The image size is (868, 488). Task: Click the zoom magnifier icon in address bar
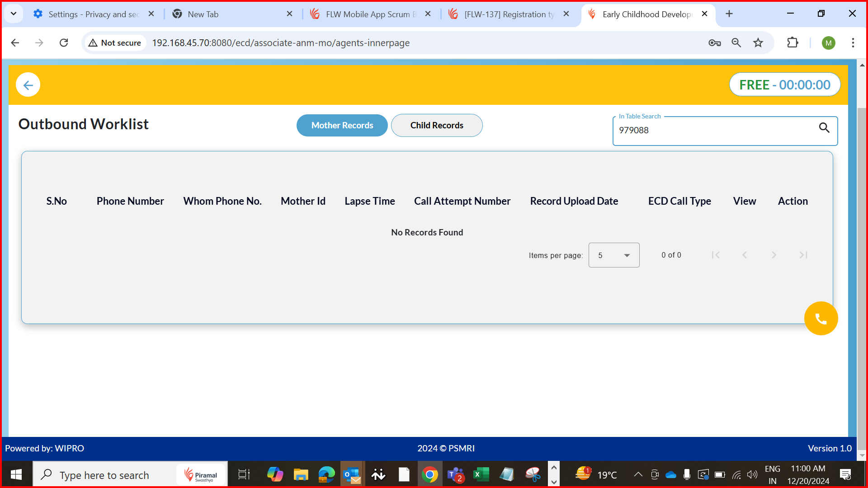[736, 43]
